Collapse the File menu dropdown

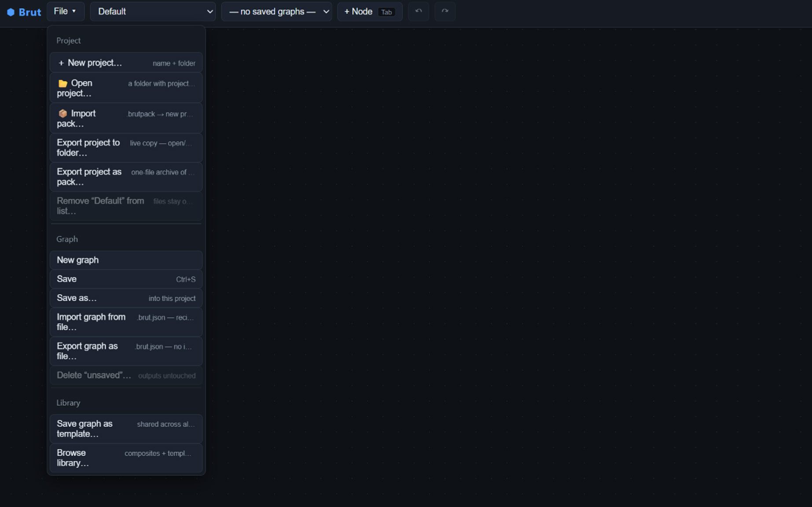pyautogui.click(x=65, y=11)
